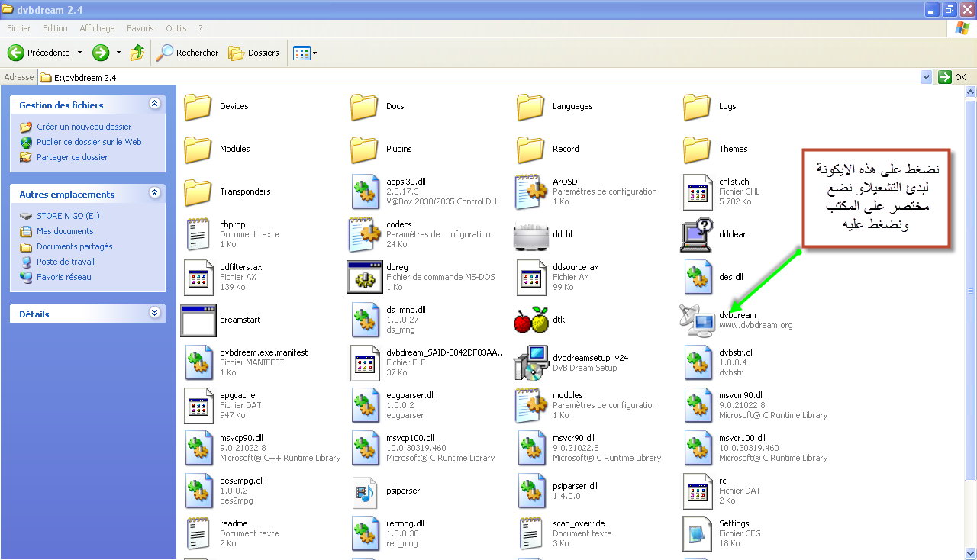The height and width of the screenshot is (560, 977).
Task: Select the dtk apples icon
Action: tap(530, 320)
